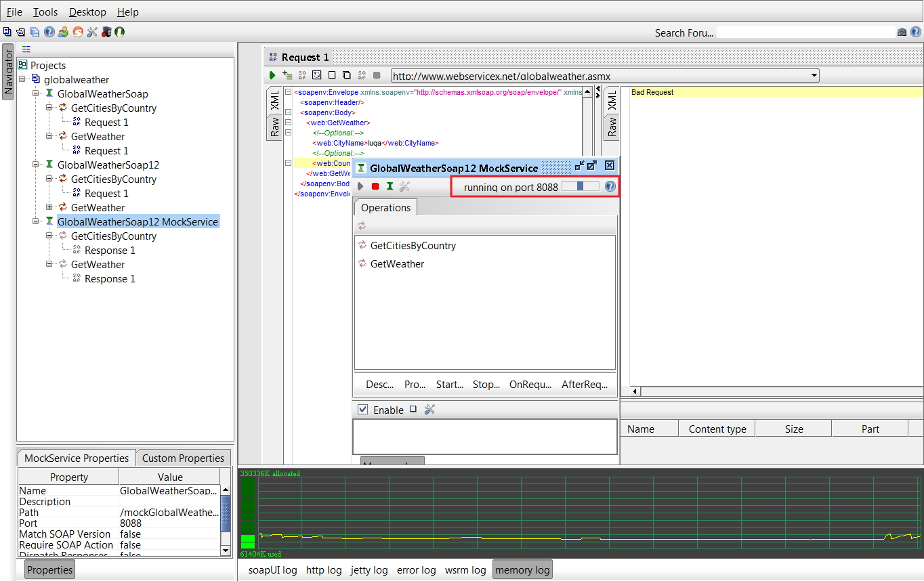The height and width of the screenshot is (581, 924).
Task: Click the blue help icon in the main toolbar
Action: 49,32
